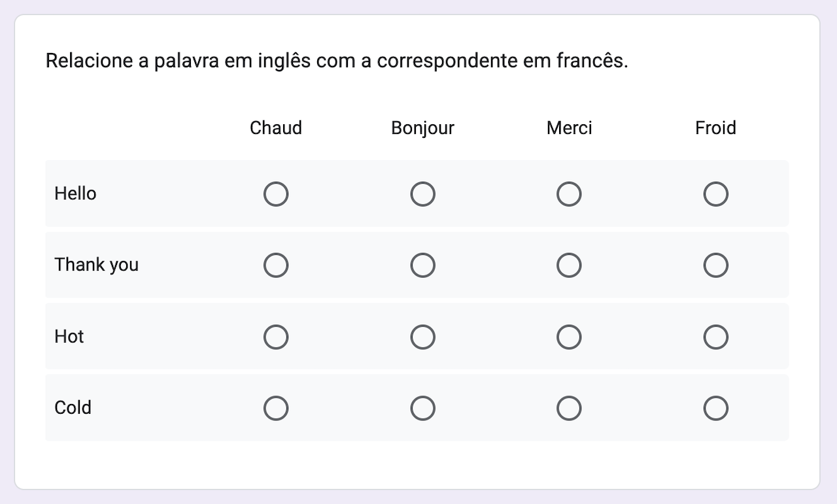The width and height of the screenshot is (837, 504).
Task: Pick Froid in the Cold row
Action: 715,408
